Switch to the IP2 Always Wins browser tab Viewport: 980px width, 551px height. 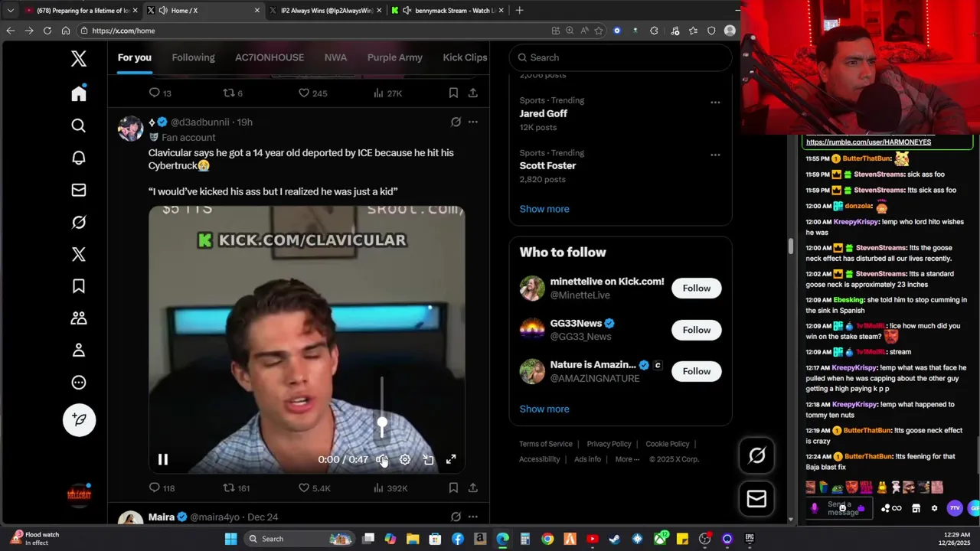pos(327,11)
